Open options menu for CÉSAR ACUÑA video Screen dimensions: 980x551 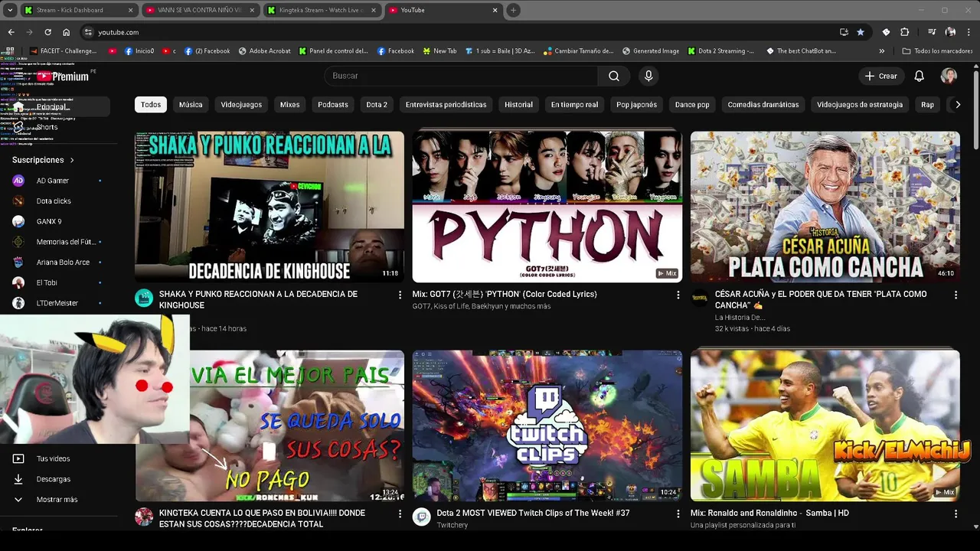coord(955,295)
